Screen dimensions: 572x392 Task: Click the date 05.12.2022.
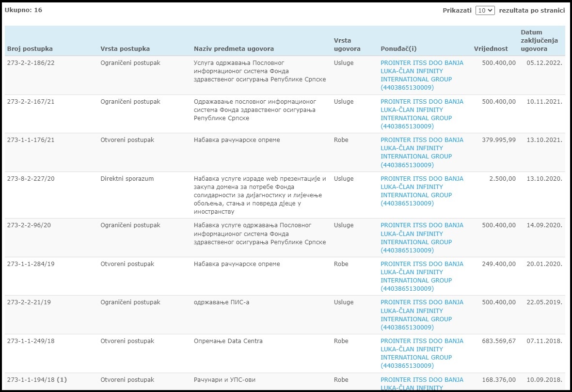[544, 63]
